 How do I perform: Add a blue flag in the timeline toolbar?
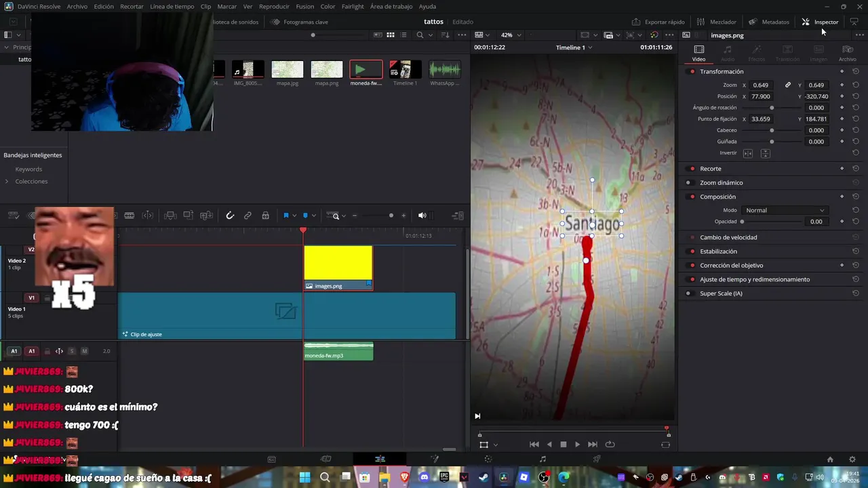(286, 216)
